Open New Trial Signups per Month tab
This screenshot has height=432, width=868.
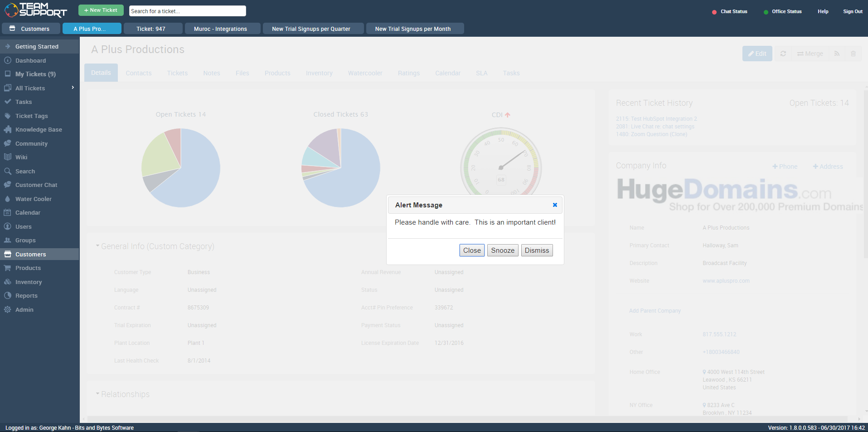click(415, 29)
